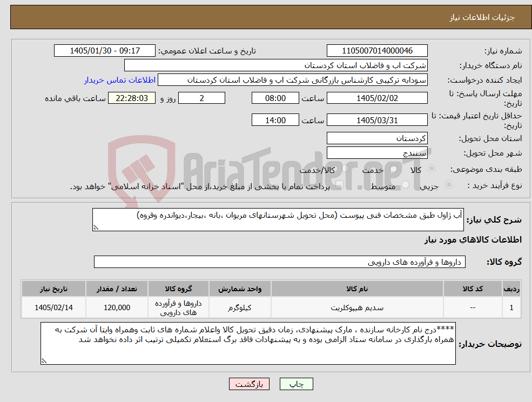Click the response deadline date 1405/02/02
Screen dimensions: 532x402
pyautogui.click(x=377, y=98)
